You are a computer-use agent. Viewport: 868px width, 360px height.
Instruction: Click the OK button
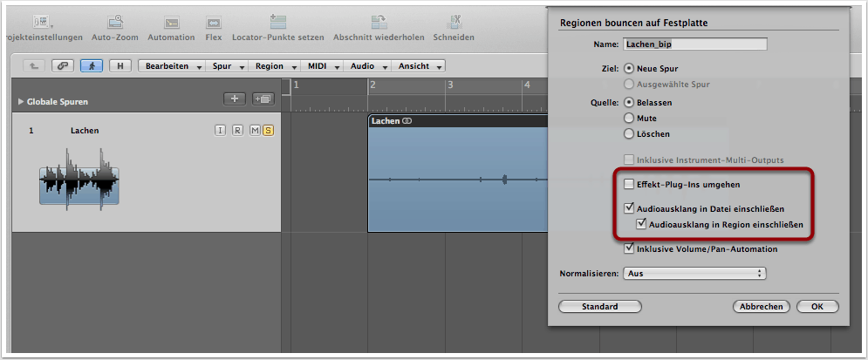tap(817, 307)
